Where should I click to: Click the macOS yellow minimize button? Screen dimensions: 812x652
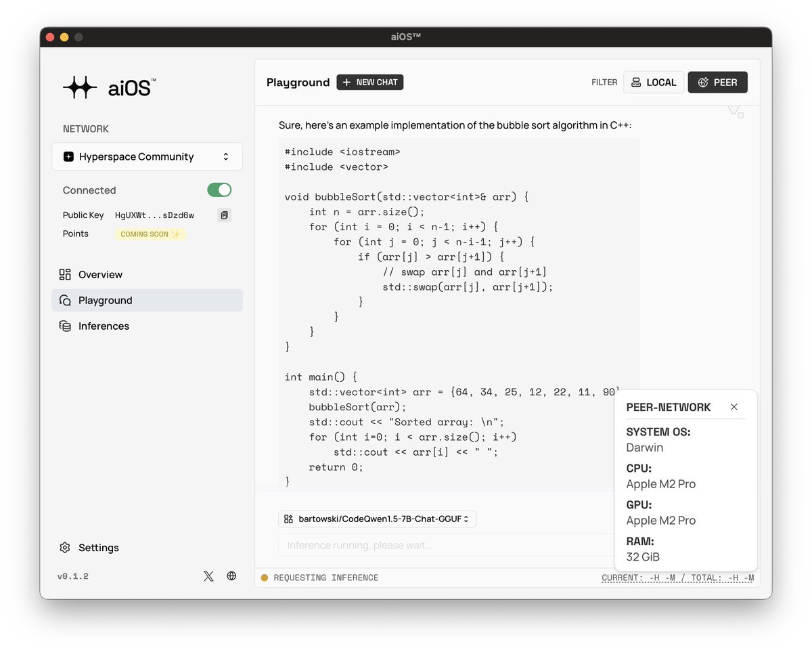64,37
